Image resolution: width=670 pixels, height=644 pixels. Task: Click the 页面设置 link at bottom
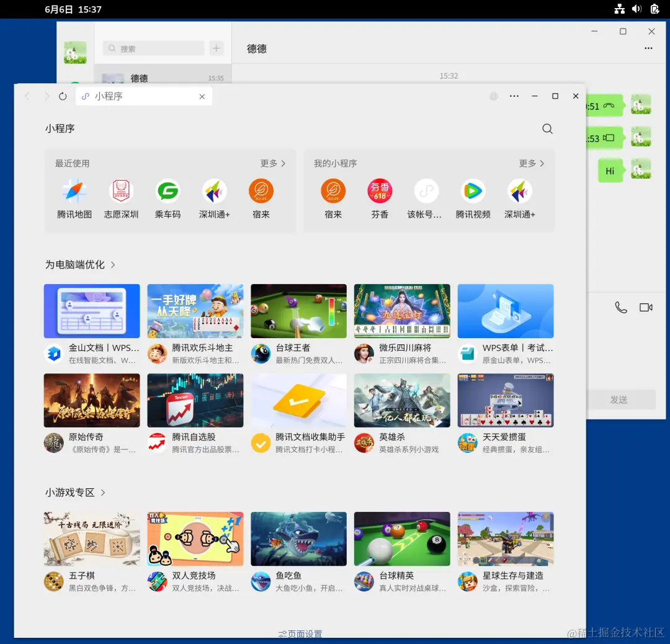point(300,633)
